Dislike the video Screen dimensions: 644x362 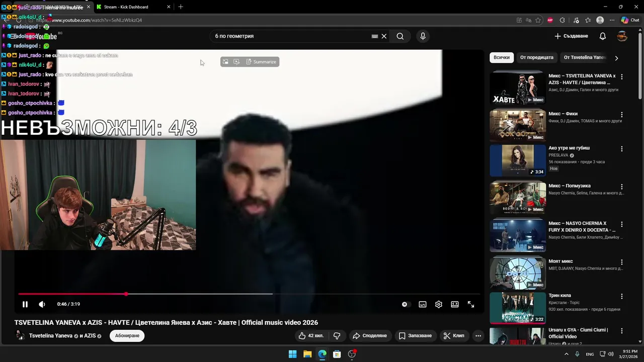[x=337, y=335]
